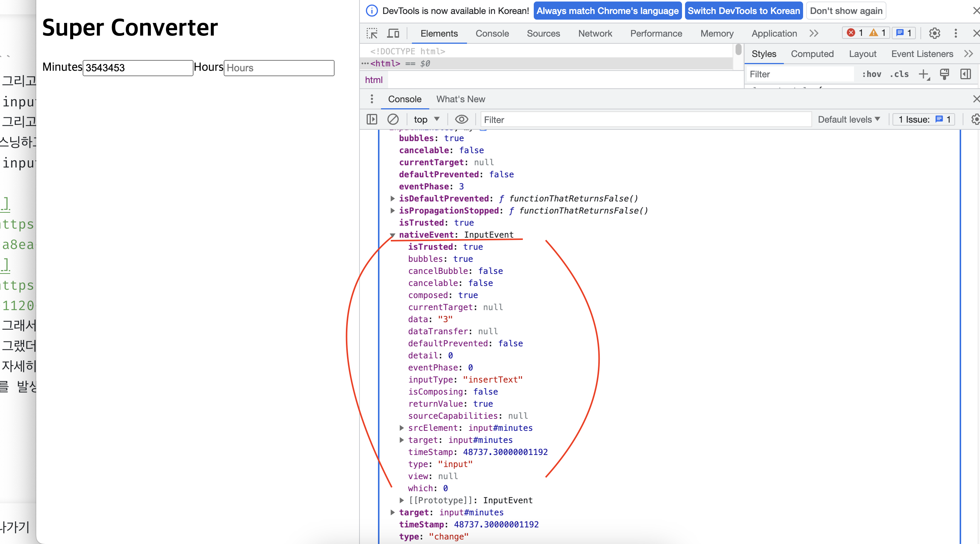Toggle the device toolbar icon

[x=393, y=34]
